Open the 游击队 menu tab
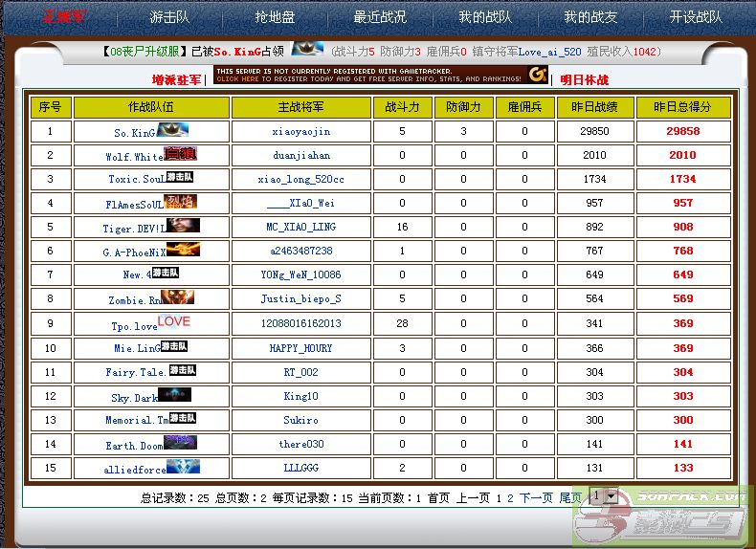 click(168, 17)
